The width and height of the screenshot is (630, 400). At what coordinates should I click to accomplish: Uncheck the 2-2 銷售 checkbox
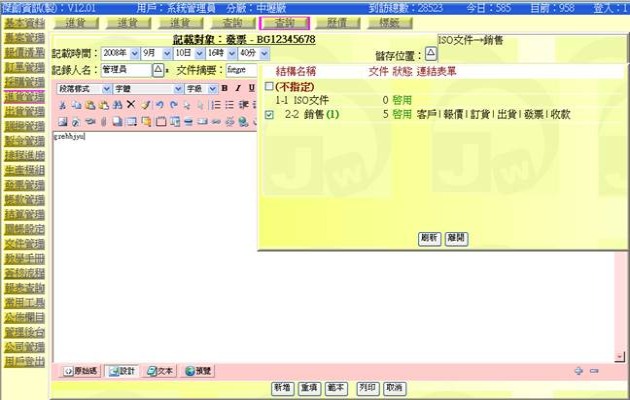(270, 115)
